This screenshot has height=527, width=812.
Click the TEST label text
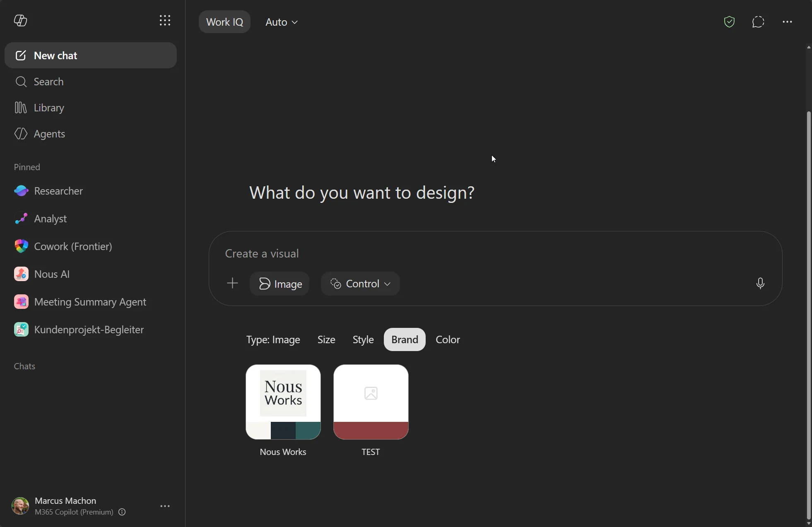point(371,452)
